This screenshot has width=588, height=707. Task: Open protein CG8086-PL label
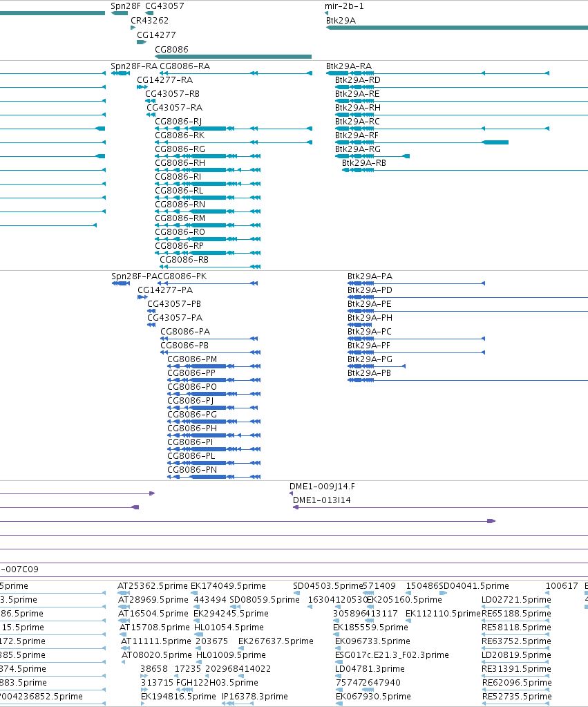pyautogui.click(x=191, y=456)
